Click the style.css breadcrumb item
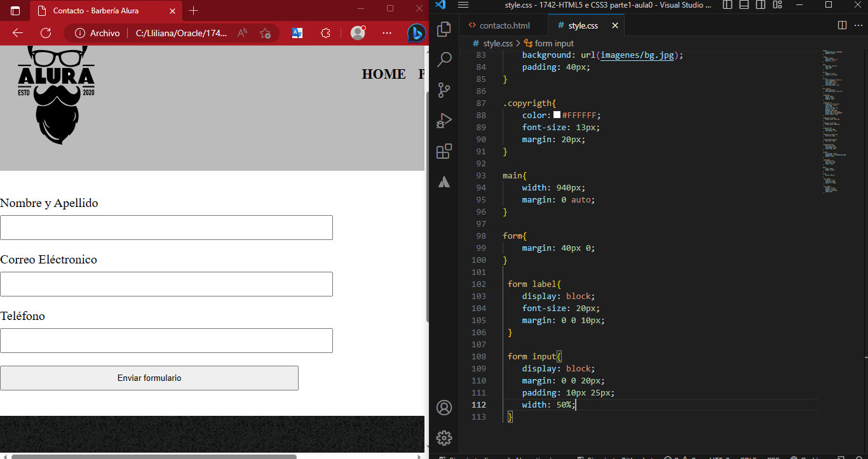This screenshot has width=868, height=459. [x=493, y=43]
